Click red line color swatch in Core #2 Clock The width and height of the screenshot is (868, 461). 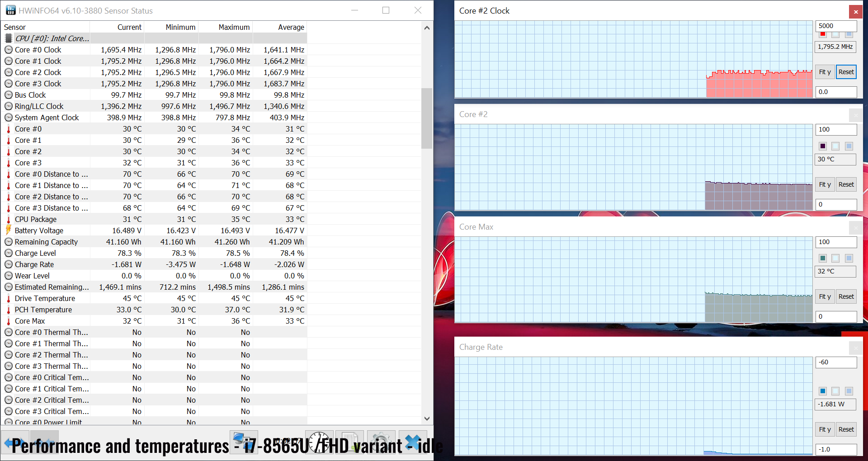point(823,35)
